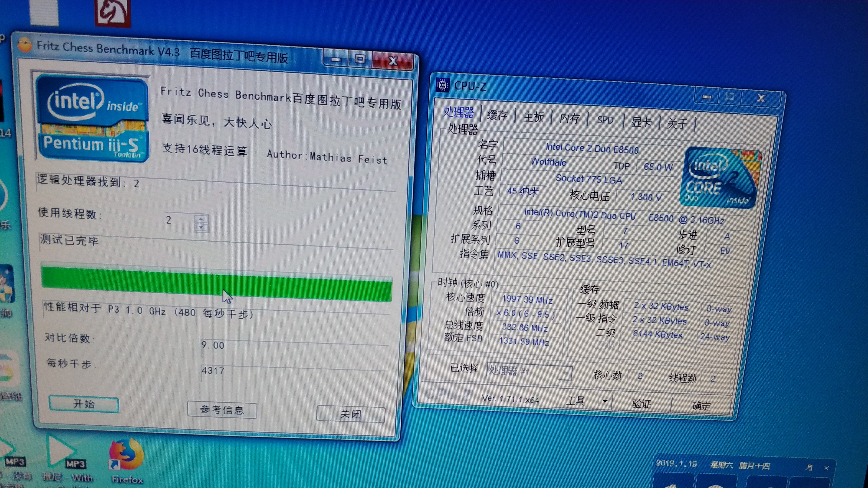
Task: Start the benchmark with the 开始 button
Action: [x=84, y=404]
